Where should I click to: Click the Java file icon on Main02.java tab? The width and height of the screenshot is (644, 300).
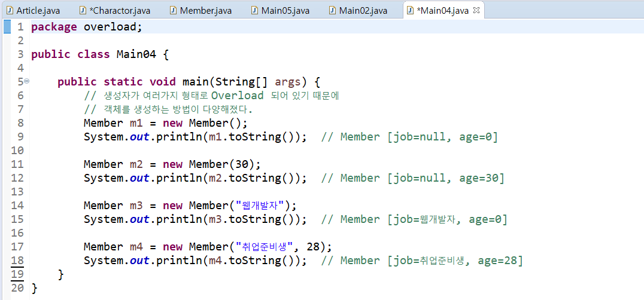[333, 10]
